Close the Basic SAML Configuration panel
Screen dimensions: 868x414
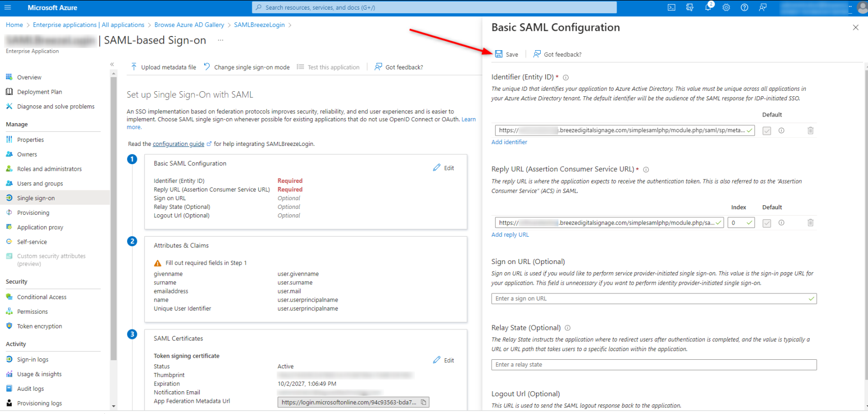pyautogui.click(x=855, y=27)
